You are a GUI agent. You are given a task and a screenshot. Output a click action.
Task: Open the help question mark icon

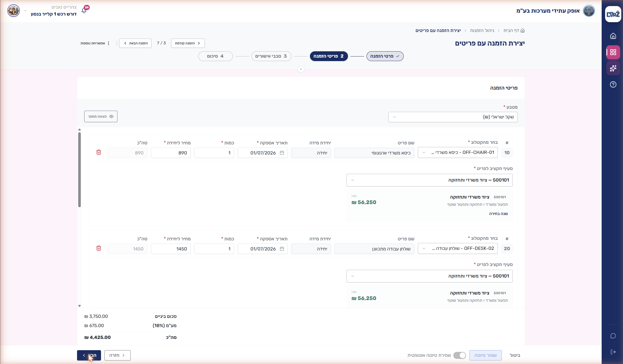[x=613, y=84]
